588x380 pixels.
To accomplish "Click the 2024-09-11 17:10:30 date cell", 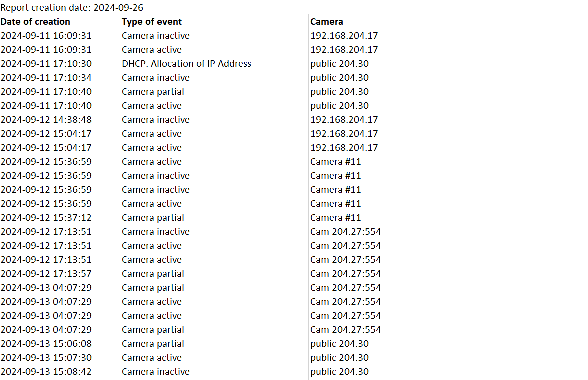I will click(46, 64).
